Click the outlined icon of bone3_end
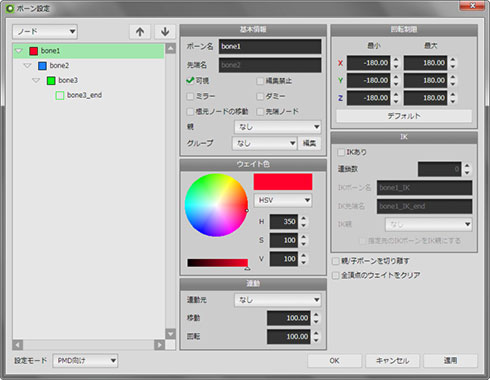 (60, 95)
